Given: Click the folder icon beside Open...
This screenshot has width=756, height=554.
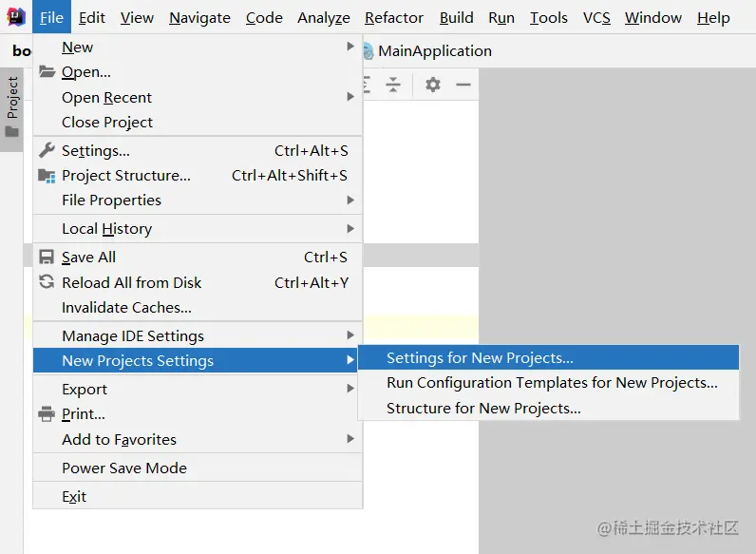Looking at the screenshot, I should pyautogui.click(x=47, y=72).
